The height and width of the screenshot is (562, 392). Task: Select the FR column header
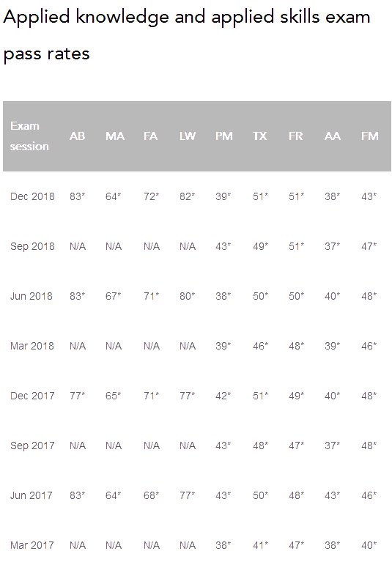(296, 136)
